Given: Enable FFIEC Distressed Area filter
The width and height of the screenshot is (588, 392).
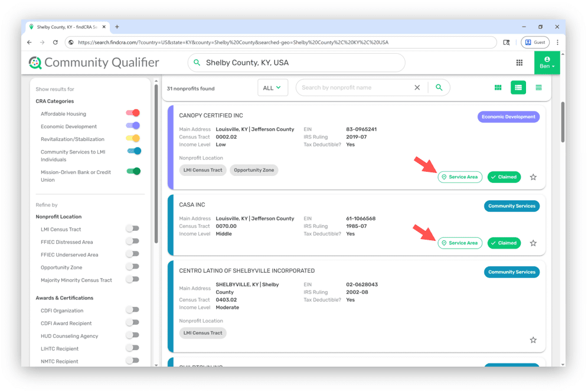Looking at the screenshot, I should tap(133, 241).
